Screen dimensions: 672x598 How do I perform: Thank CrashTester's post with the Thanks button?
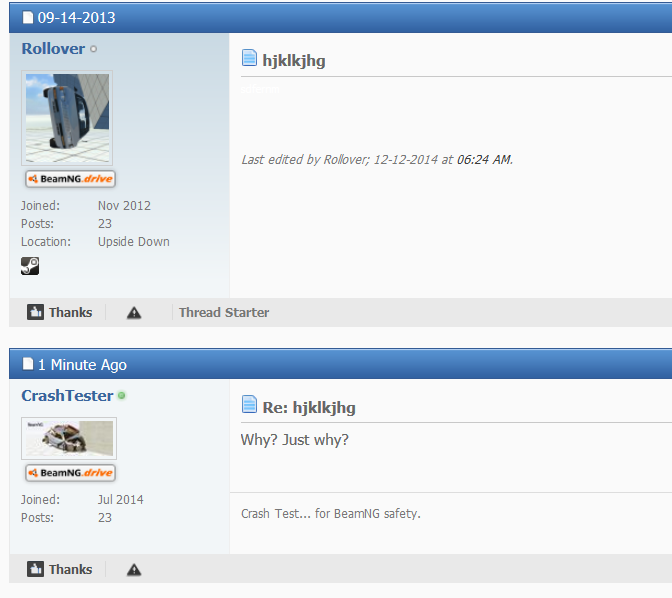click(x=60, y=569)
